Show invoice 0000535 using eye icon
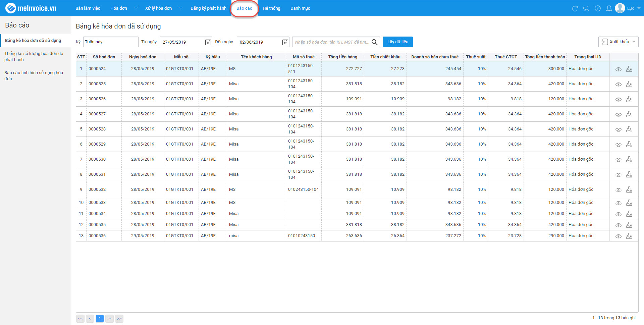 pyautogui.click(x=619, y=225)
